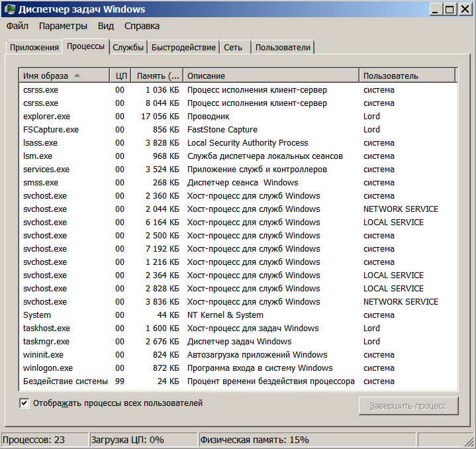The height and width of the screenshot is (449, 476).
Task: Select the System process row
Action: tap(238, 315)
